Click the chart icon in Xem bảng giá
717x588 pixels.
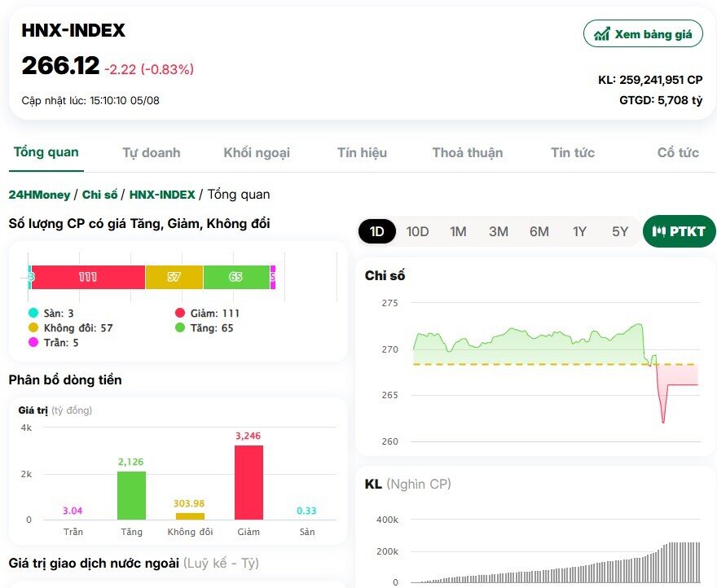click(x=602, y=34)
